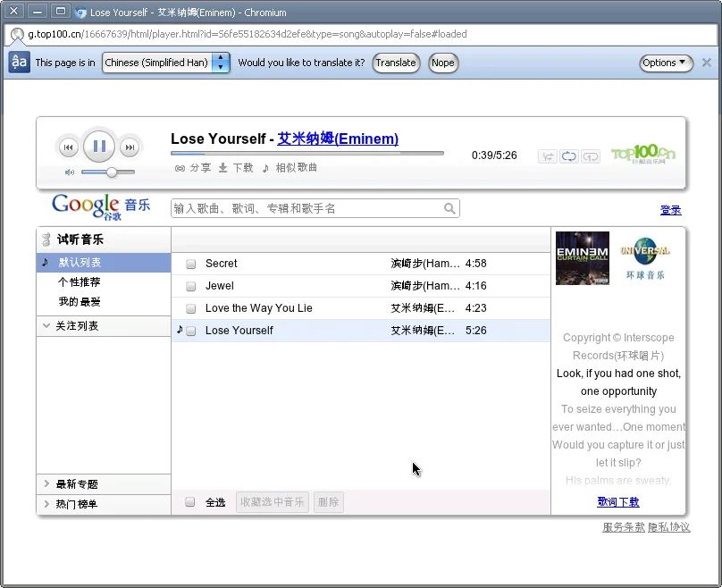Toggle repeat-all loop mode
The height and width of the screenshot is (588, 722).
pos(568,156)
